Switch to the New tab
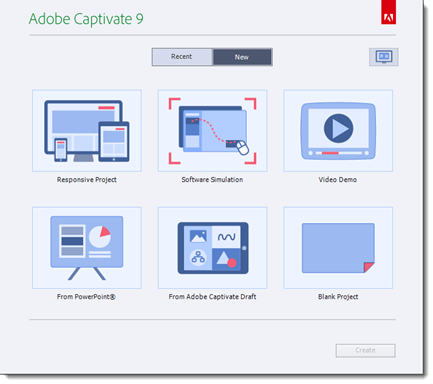This screenshot has width=433, height=384. [x=242, y=57]
